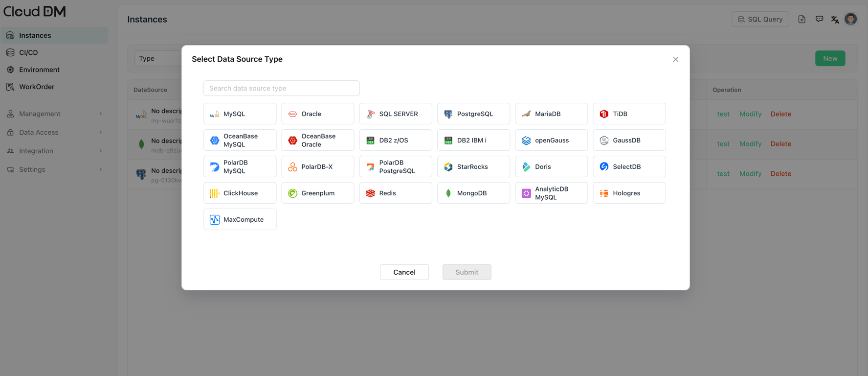The image size is (868, 376).
Task: Choose the PolarDB MySQL option
Action: coord(240,166)
